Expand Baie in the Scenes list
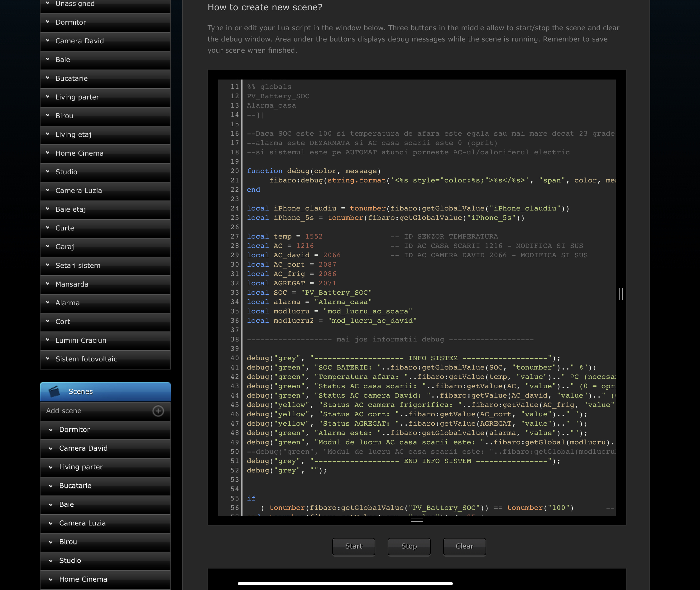This screenshot has width=700, height=590. point(51,505)
